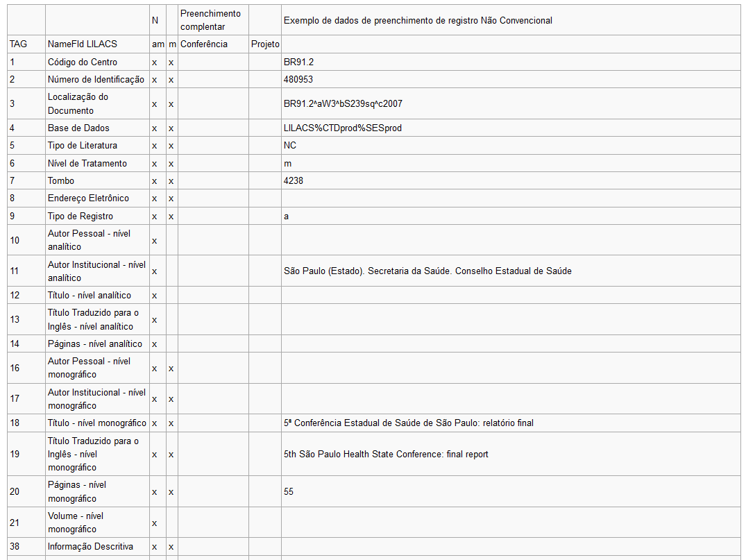Click the '5ª Conferência Estadual de Saúde' title
The width and height of the screenshot is (746, 560).
[408, 423]
